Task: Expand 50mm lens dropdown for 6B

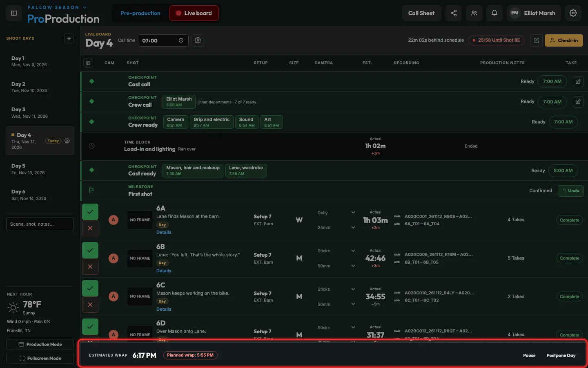Action: point(336,266)
